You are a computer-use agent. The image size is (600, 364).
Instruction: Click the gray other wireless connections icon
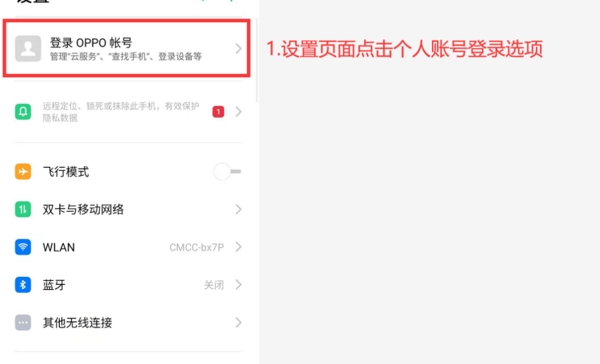pyautogui.click(x=23, y=323)
